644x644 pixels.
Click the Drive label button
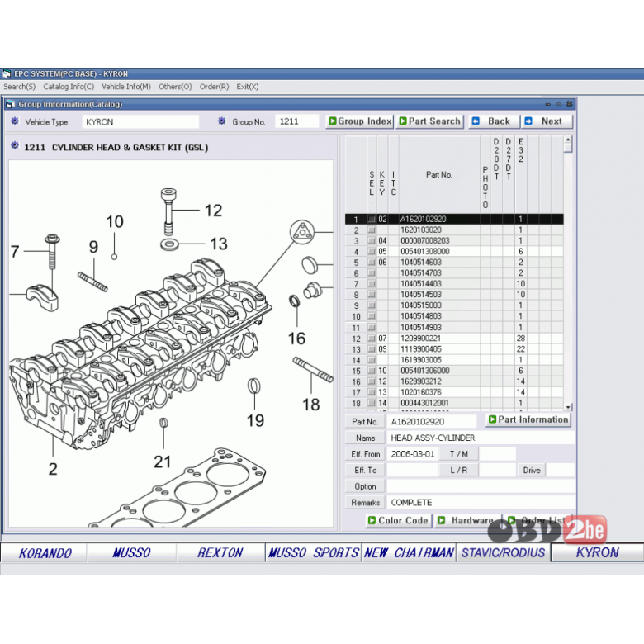[532, 471]
